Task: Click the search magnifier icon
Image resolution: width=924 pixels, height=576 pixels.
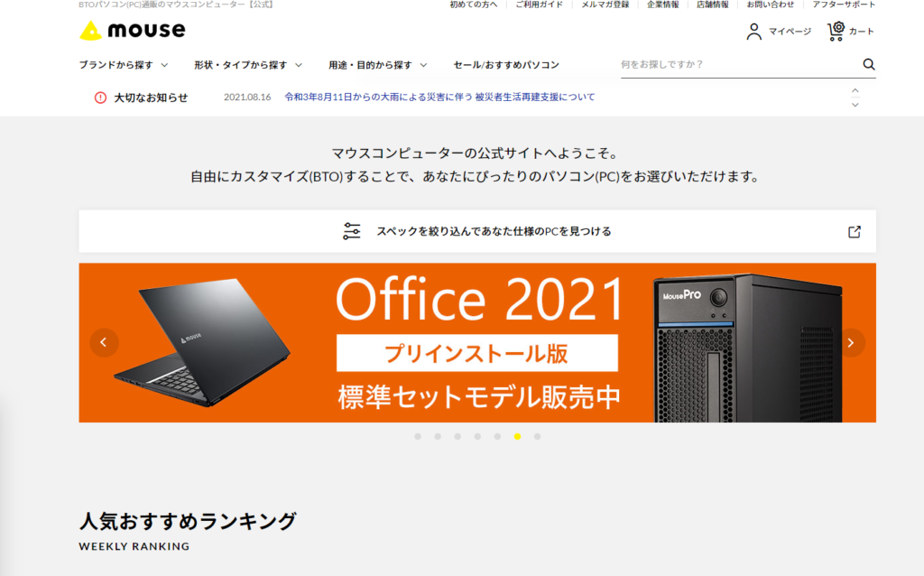Action: (869, 64)
